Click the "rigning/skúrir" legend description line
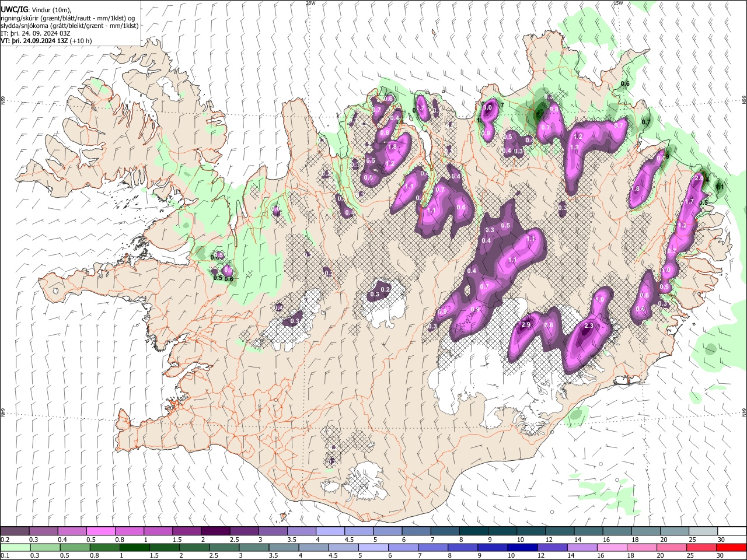This screenshot has width=747, height=560. point(68,18)
